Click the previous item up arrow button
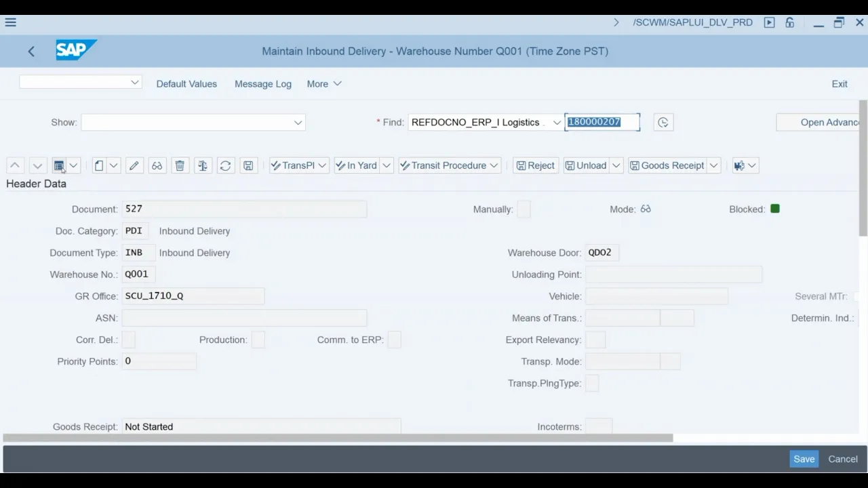The height and width of the screenshot is (488, 868). (x=15, y=165)
